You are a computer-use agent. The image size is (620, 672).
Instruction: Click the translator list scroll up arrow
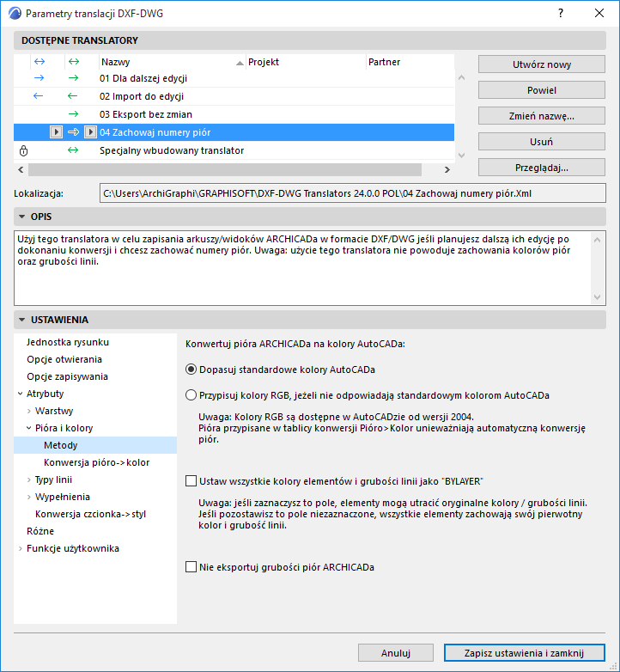(x=462, y=77)
